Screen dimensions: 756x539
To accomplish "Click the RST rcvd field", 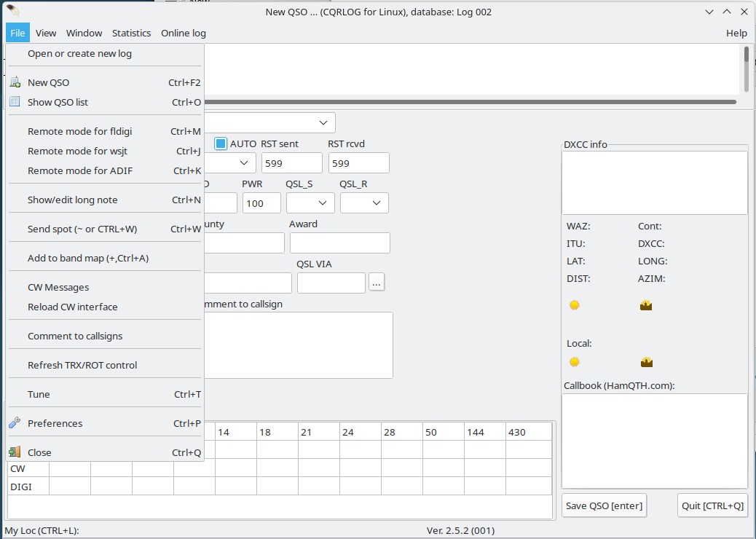I will (x=359, y=163).
